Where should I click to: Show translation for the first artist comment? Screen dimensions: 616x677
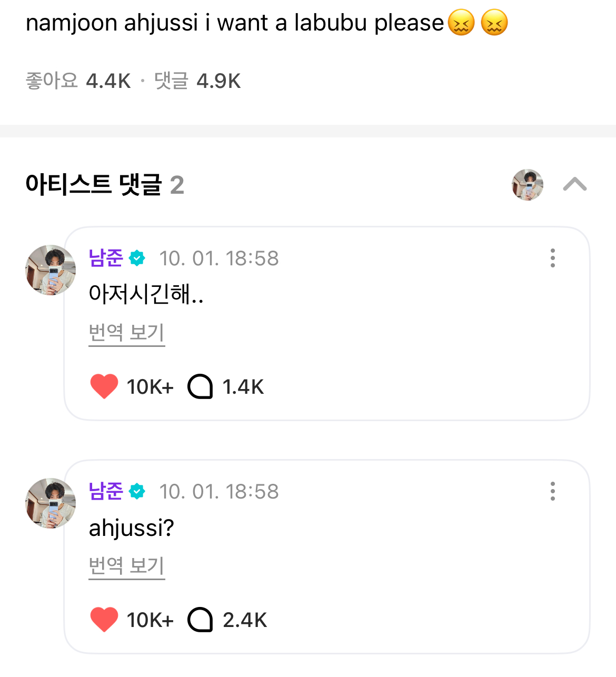click(x=127, y=333)
